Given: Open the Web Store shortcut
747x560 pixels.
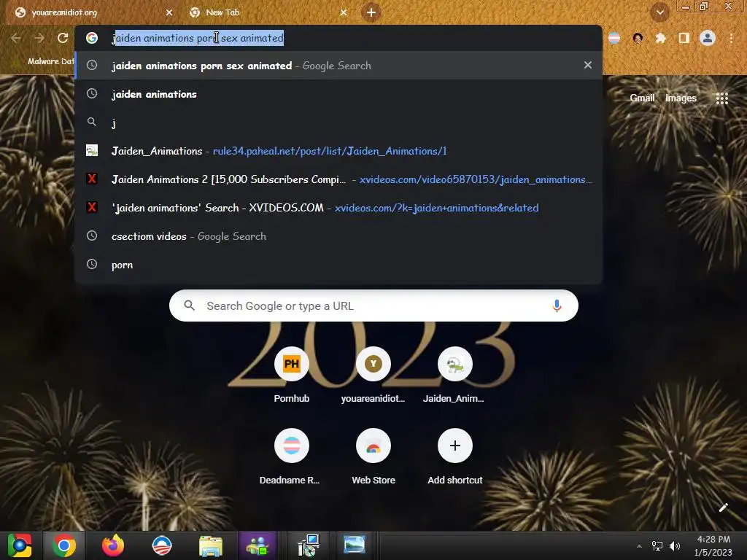Looking at the screenshot, I should (373, 457).
